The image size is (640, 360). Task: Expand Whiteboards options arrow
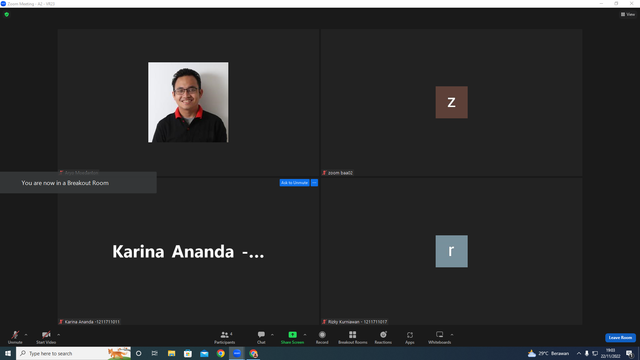tap(452, 335)
